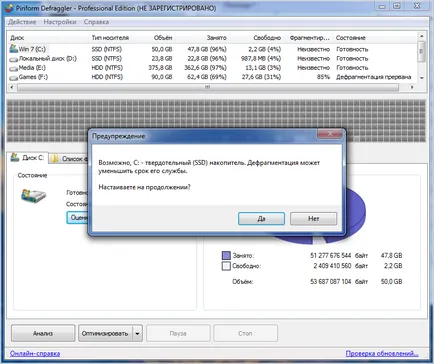Open the Онлайн-справка link
Image resolution: width=434 pixels, height=364 pixels.
pos(35,353)
